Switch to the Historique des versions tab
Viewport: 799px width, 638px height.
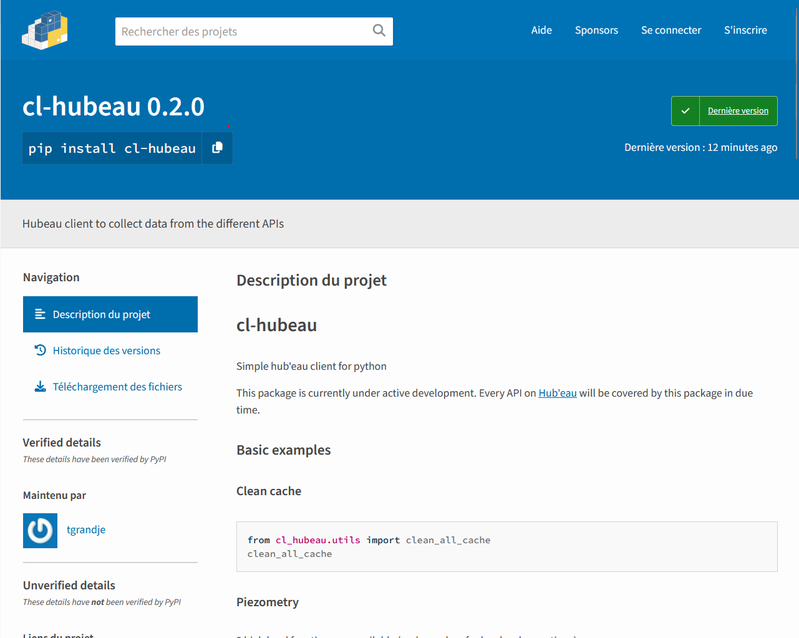pos(106,350)
